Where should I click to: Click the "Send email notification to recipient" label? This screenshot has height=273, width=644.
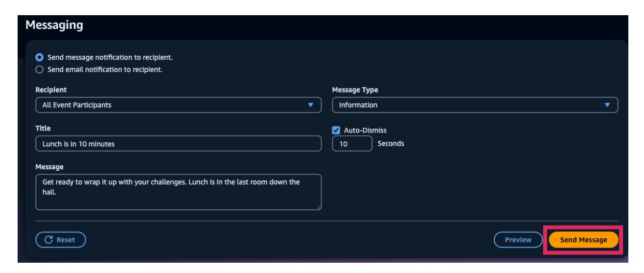coord(104,69)
